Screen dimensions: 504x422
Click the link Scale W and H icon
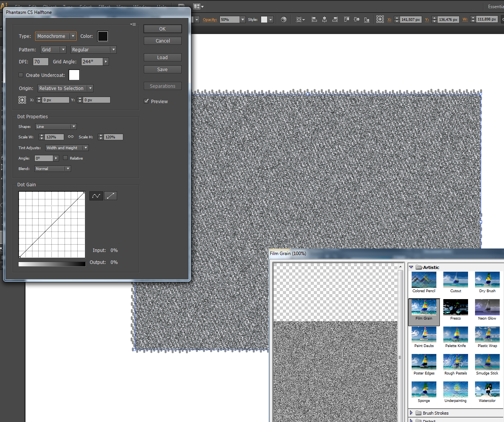pyautogui.click(x=71, y=137)
